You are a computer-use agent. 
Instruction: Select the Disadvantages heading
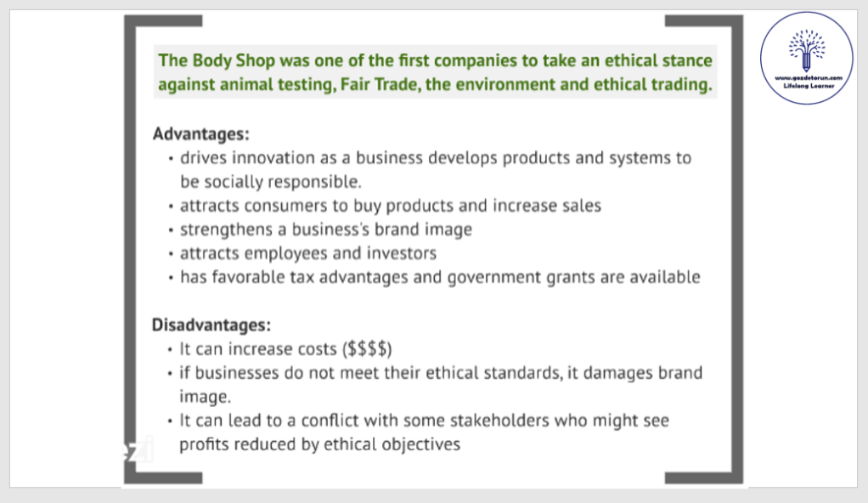(x=211, y=325)
